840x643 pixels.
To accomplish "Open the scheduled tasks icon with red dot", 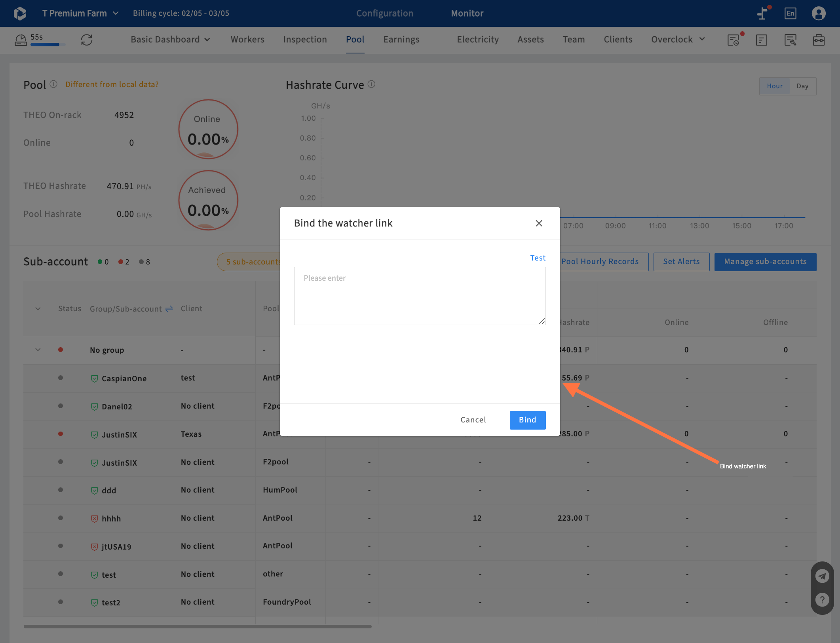I will pos(734,40).
